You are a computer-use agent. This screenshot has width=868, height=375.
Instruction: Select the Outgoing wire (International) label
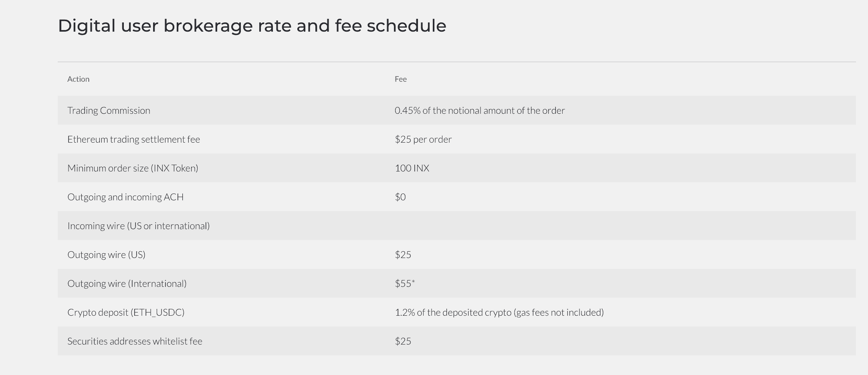tap(127, 284)
